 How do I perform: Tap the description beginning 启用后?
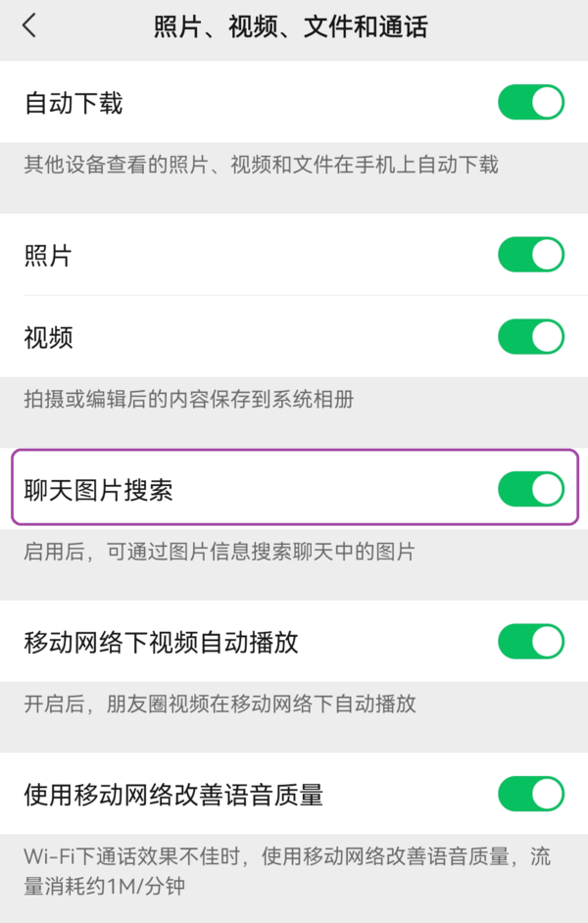219,553
